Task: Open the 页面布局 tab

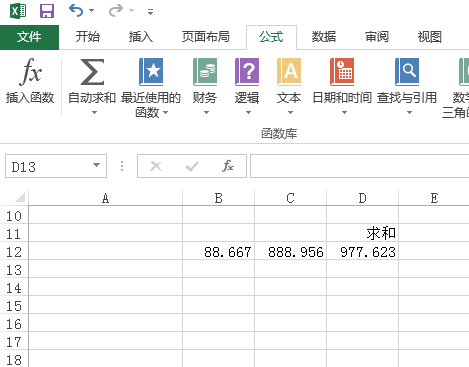Action: [x=205, y=37]
